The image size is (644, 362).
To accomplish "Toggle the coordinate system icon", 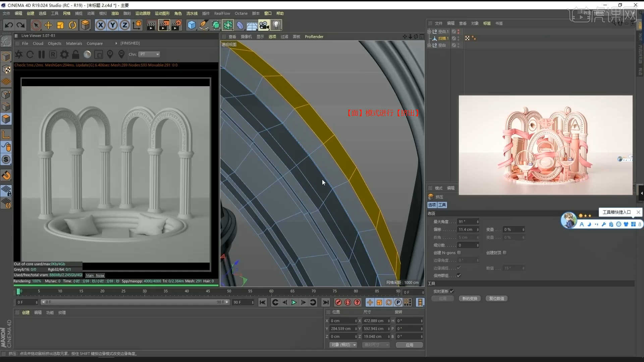I will [137, 25].
